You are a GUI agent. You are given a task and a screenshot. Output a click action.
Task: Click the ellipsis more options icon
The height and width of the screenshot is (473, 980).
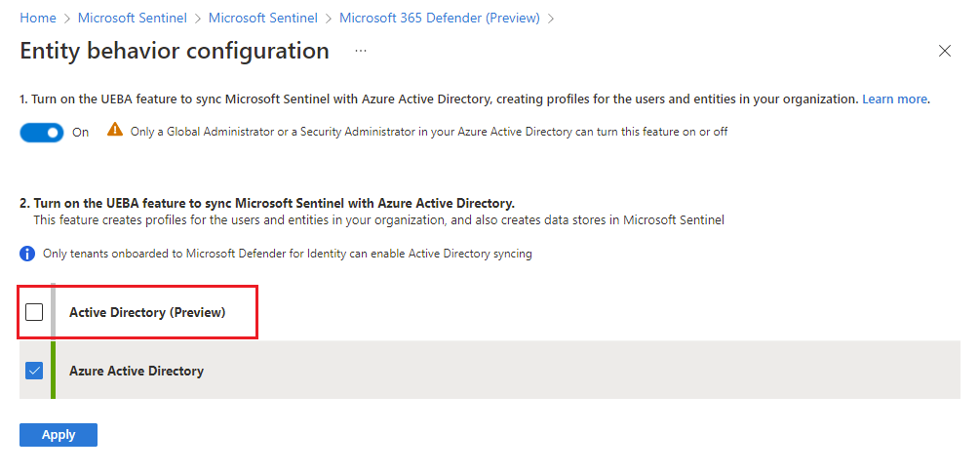pyautogui.click(x=361, y=51)
